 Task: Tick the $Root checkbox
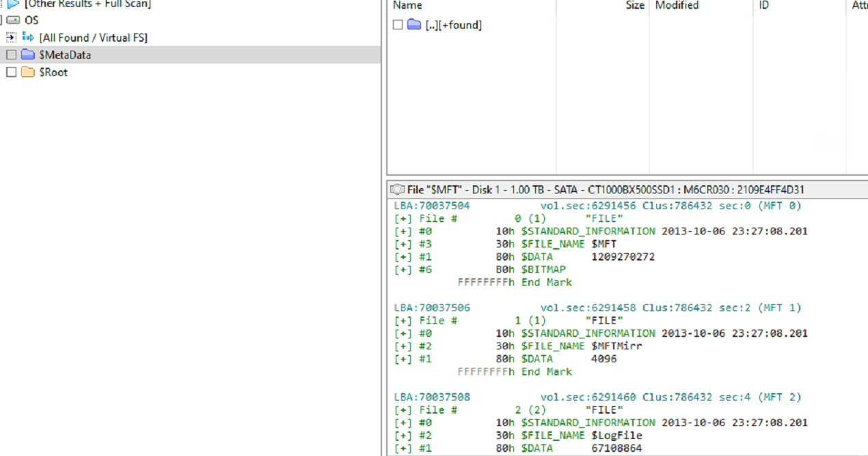[x=11, y=72]
